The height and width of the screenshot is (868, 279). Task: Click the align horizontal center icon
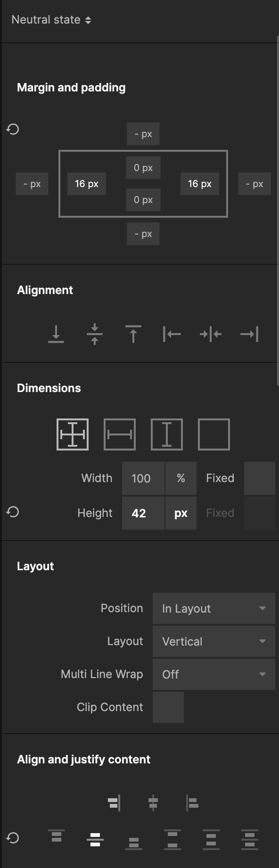point(211,334)
